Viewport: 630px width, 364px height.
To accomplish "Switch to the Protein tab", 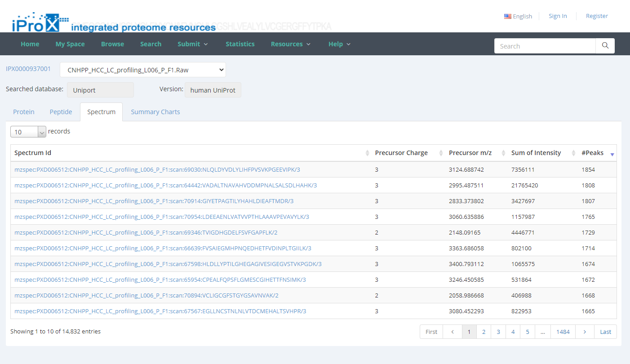I will click(24, 112).
